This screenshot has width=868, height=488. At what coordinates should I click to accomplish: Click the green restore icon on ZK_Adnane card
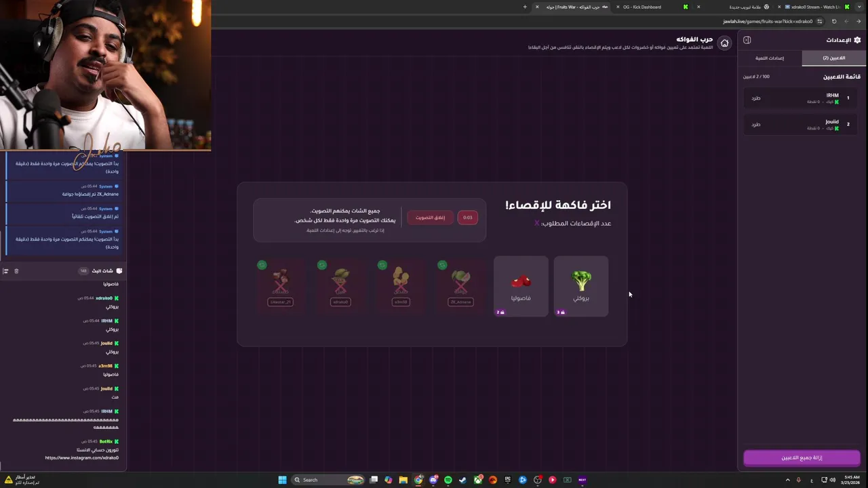tap(442, 265)
